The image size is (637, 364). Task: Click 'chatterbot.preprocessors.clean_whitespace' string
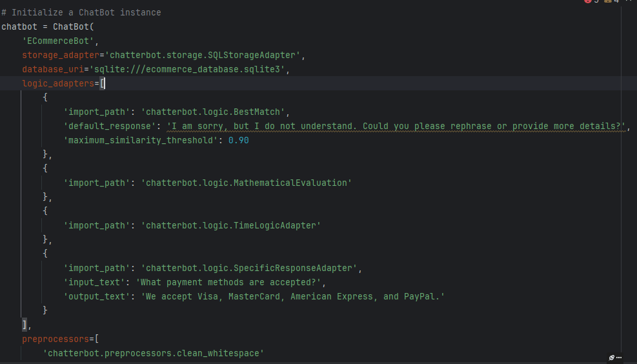pos(154,354)
